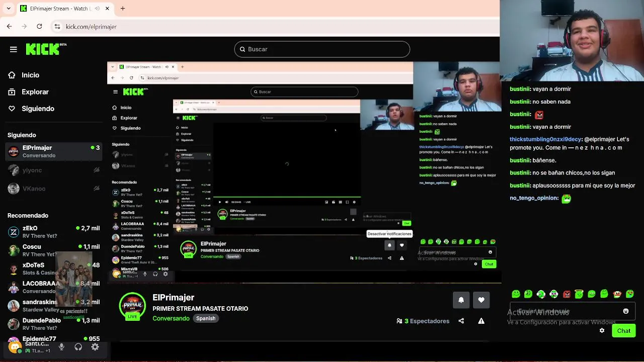The width and height of the screenshot is (644, 362).
Task: Click the streamer webcam overlay
Action: click(x=572, y=40)
